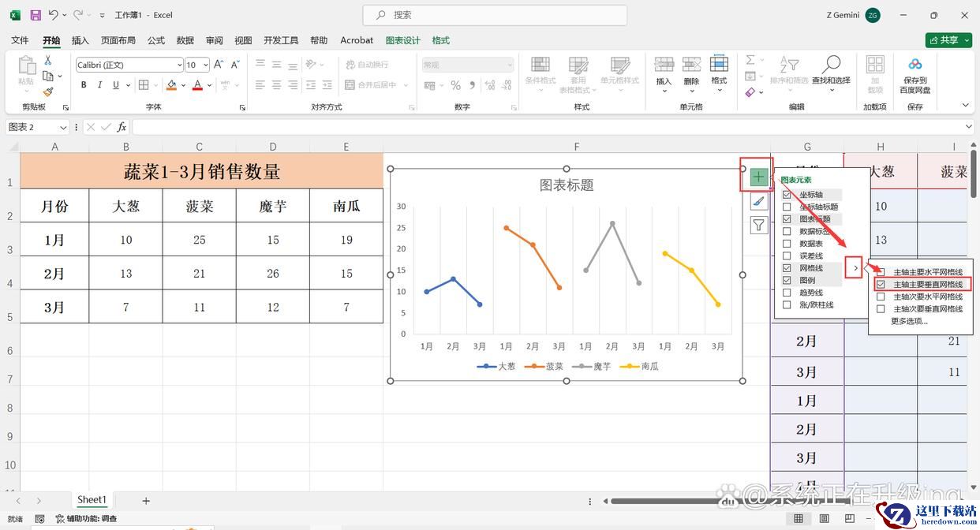Click the Format Painter brush icon
Screen dimensions: 980x530
48,92
